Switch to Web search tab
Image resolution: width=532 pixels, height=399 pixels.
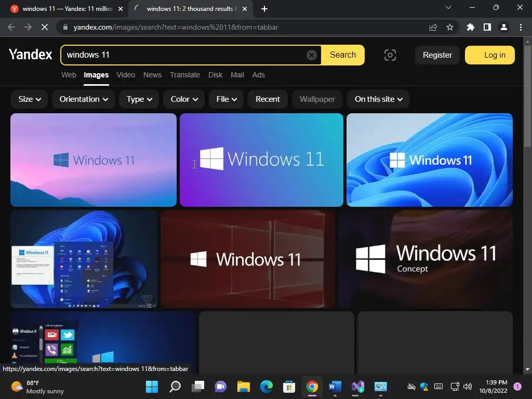point(69,75)
